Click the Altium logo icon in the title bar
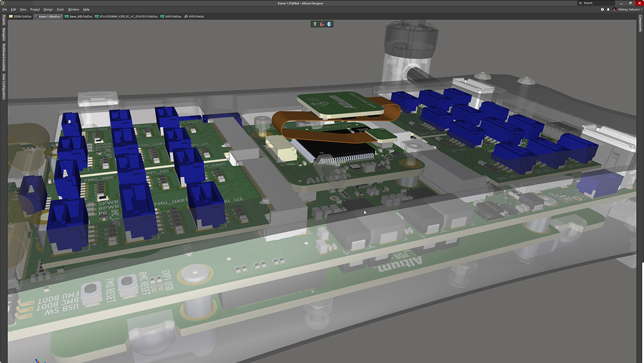The height and width of the screenshot is (363, 644). pos(3,3)
